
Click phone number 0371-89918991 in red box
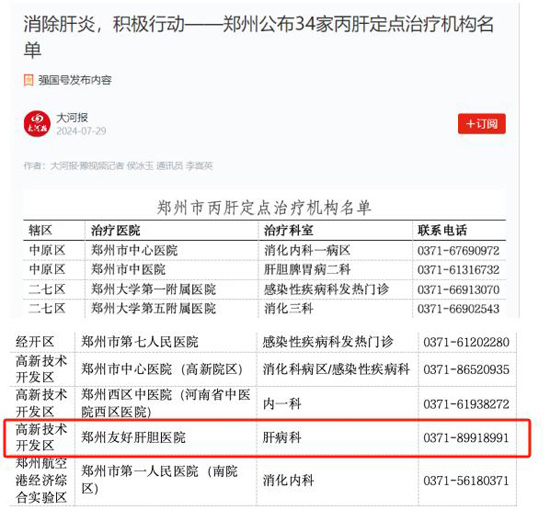466,438
